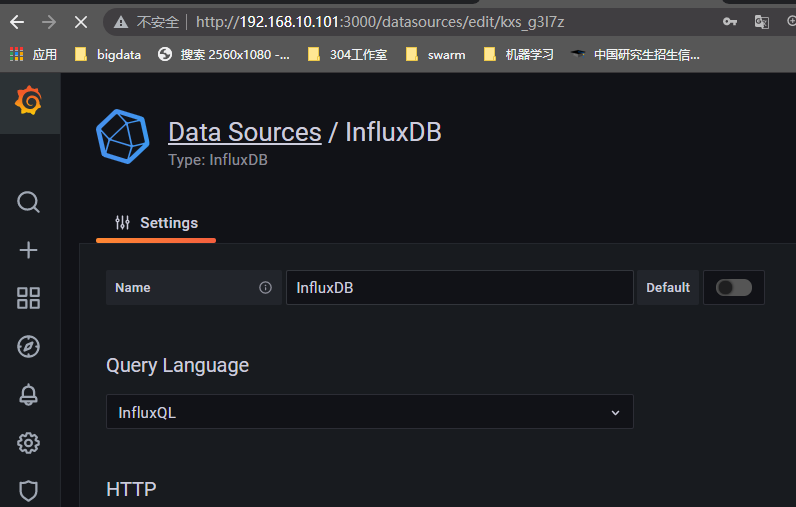
Task: Open the Configuration gear icon
Action: [x=29, y=442]
